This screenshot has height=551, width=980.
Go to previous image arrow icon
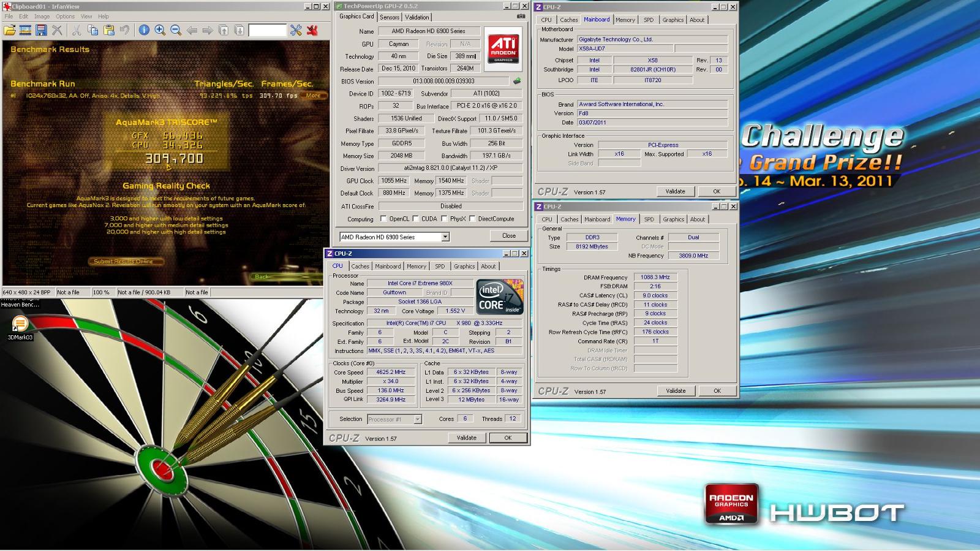pos(192,30)
